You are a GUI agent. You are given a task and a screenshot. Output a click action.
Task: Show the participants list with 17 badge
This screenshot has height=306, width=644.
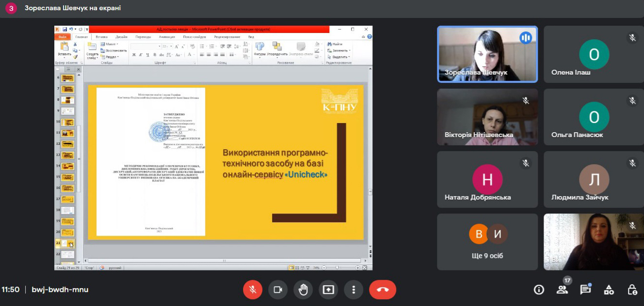562,290
